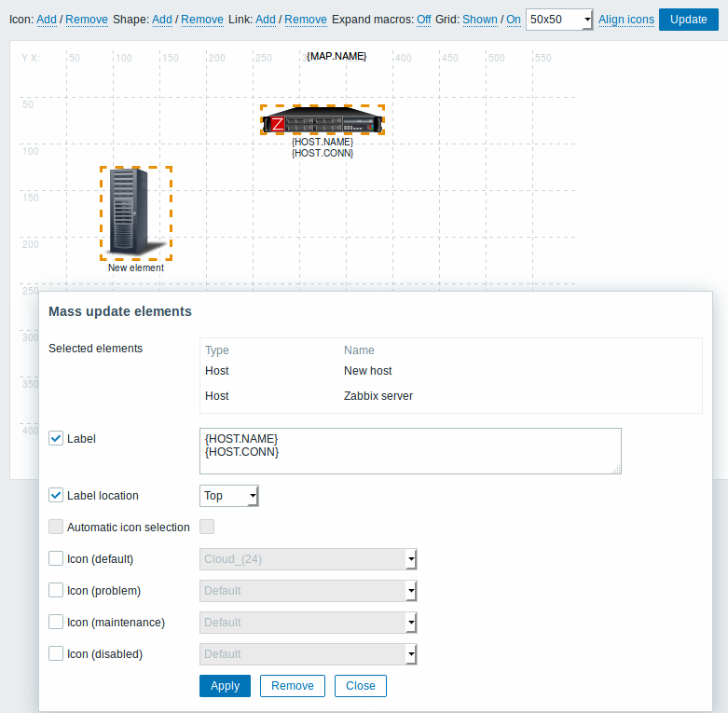Click Add link next to Icon
The width and height of the screenshot is (728, 713).
pyautogui.click(x=47, y=19)
